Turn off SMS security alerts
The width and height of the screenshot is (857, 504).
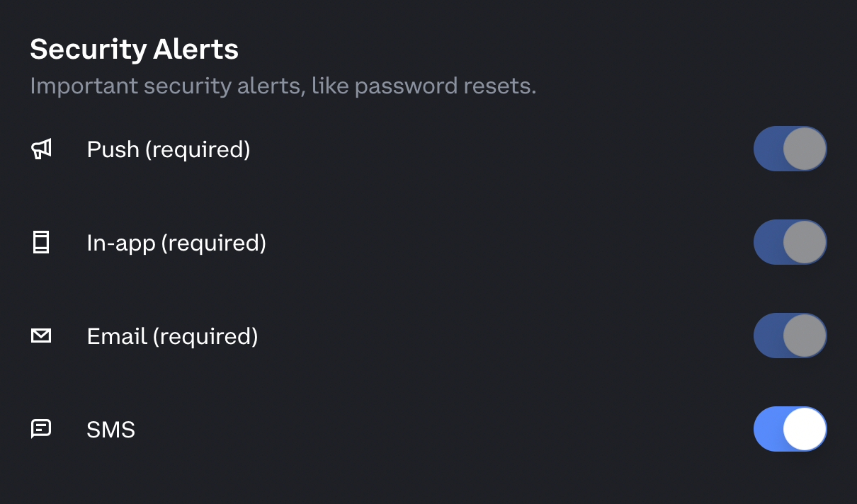click(x=790, y=429)
